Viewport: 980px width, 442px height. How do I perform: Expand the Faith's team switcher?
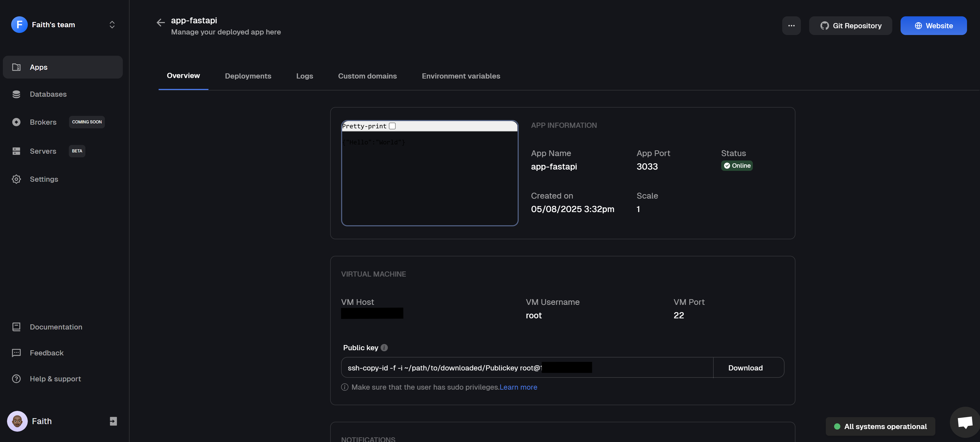click(112, 25)
